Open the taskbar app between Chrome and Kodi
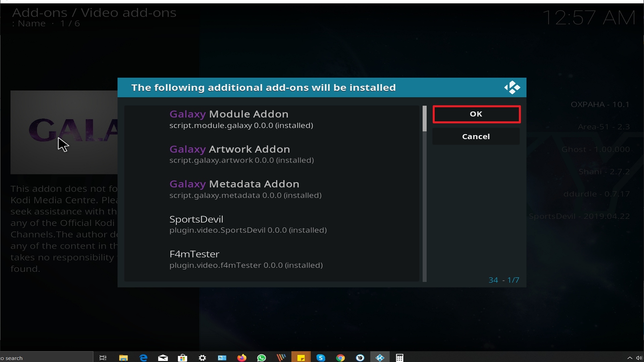Screen dimensions: 644x362 tap(360, 358)
